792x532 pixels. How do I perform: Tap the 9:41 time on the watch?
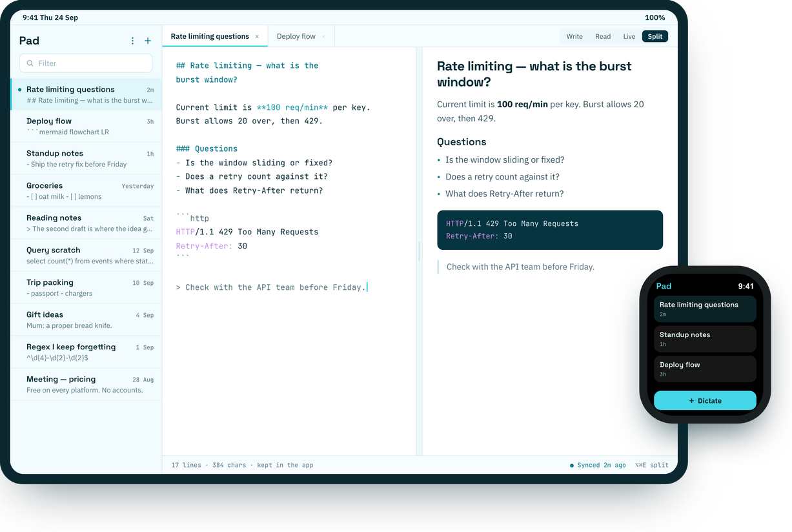pyautogui.click(x=746, y=286)
